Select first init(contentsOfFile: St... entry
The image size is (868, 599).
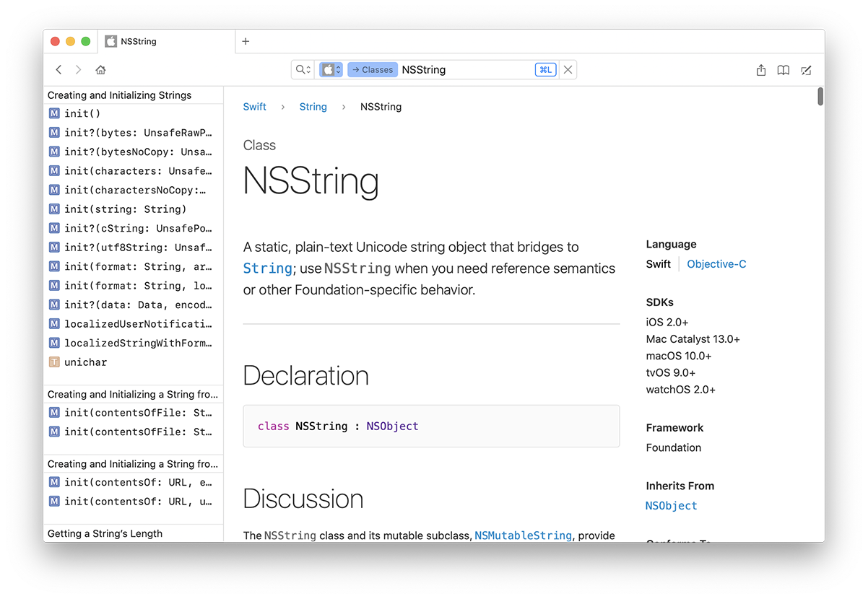(134, 413)
